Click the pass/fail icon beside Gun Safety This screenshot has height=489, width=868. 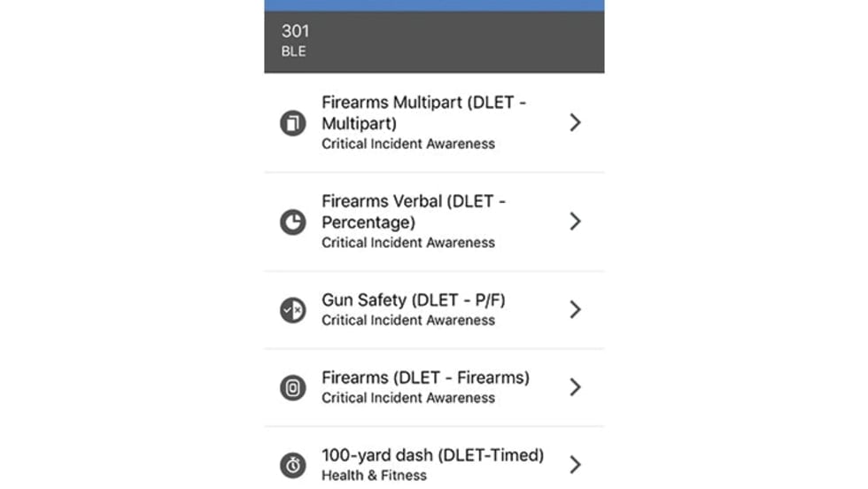tap(292, 309)
